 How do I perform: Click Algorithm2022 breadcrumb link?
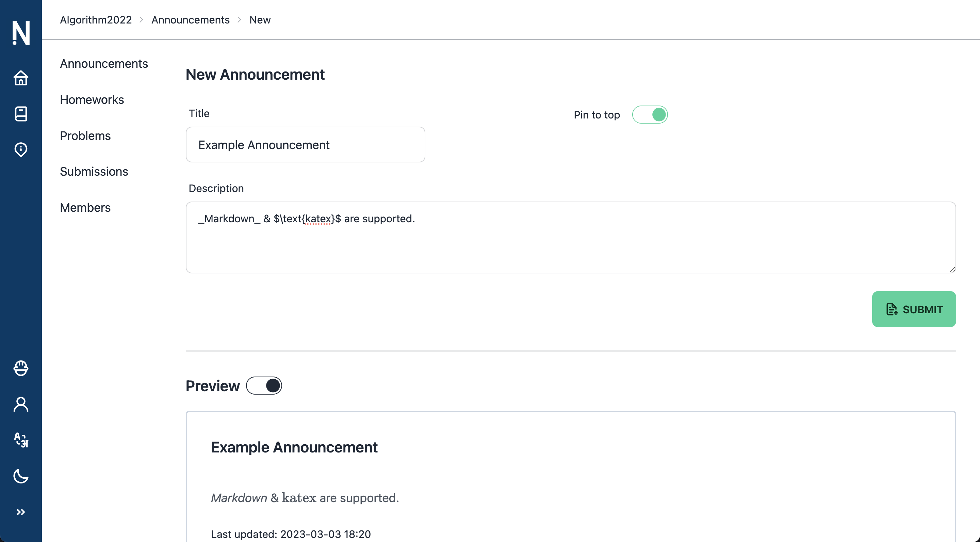click(96, 20)
